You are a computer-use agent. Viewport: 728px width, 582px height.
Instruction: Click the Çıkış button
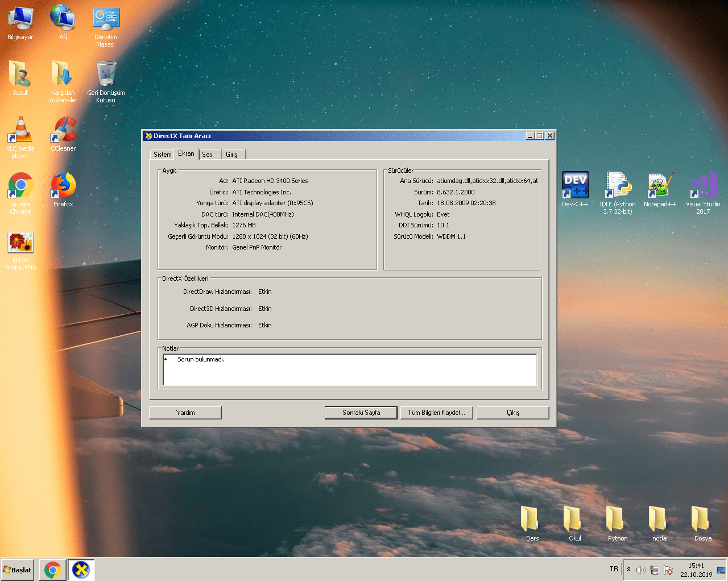513,413
